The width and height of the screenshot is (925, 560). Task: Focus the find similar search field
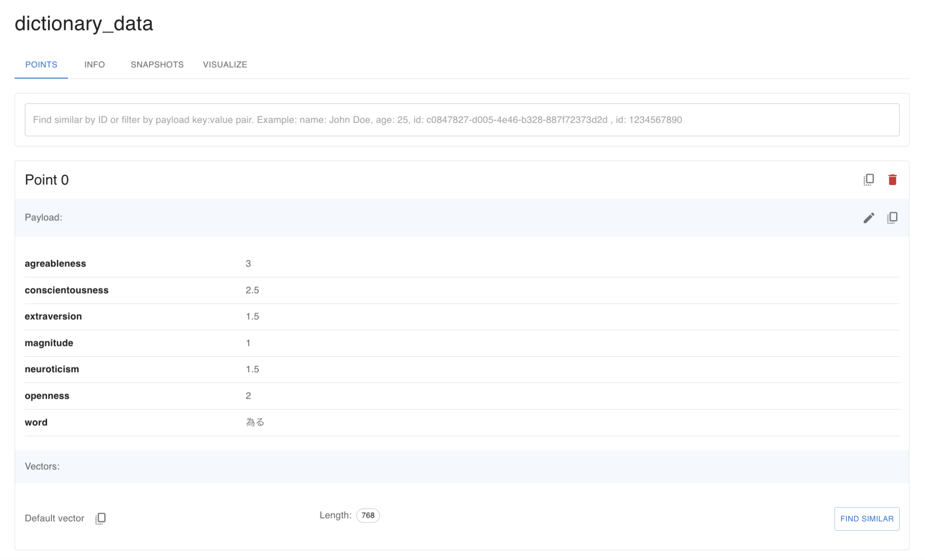tap(462, 120)
